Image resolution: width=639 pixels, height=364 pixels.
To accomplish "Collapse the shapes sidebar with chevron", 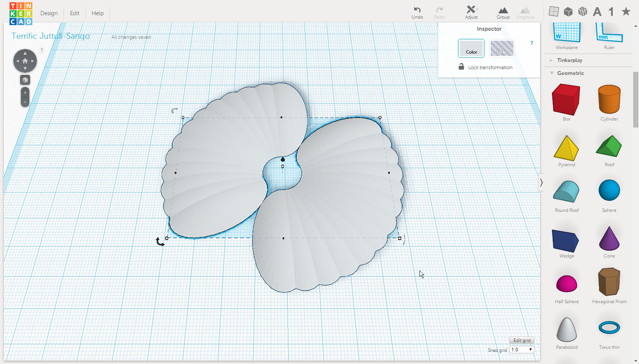I will coord(541,183).
